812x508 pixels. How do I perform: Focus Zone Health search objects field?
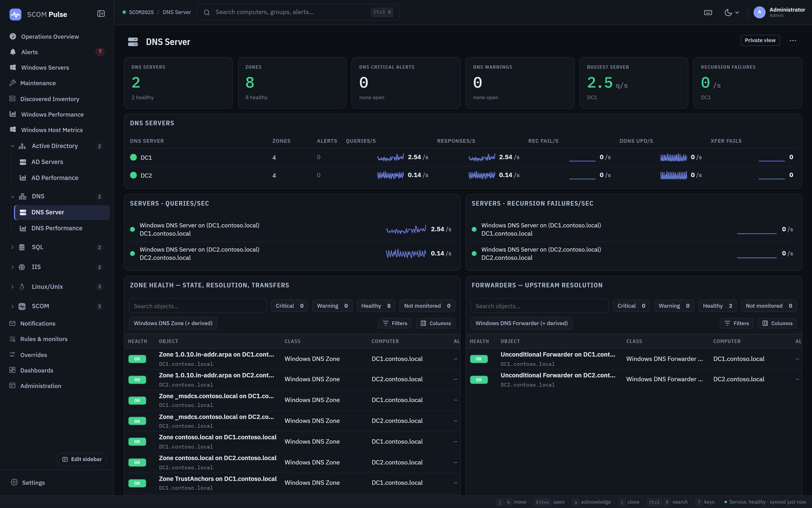click(198, 306)
